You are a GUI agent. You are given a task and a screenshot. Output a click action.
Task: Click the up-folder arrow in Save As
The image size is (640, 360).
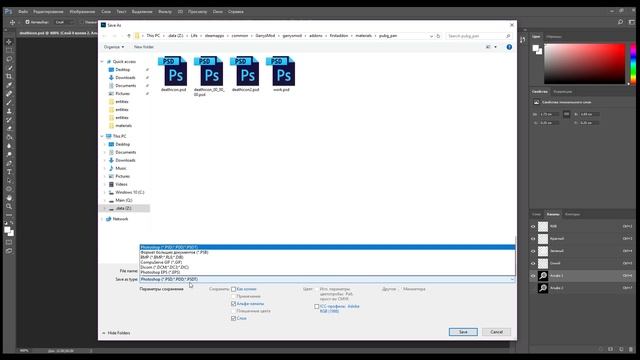(x=129, y=36)
